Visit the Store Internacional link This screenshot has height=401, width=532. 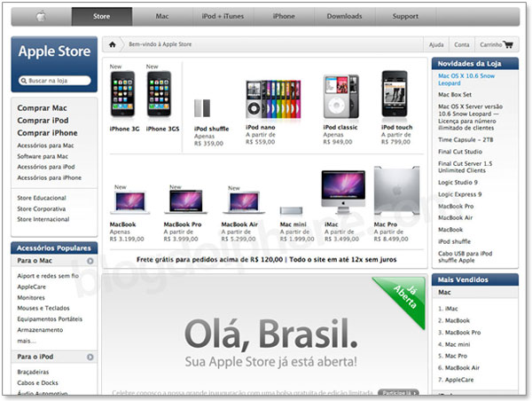(43, 219)
